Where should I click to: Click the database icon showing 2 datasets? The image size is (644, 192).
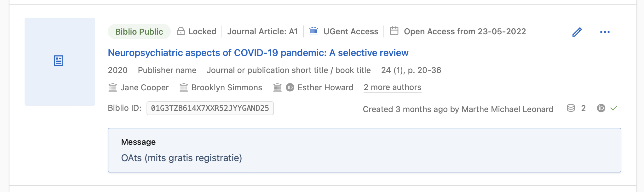pyautogui.click(x=570, y=108)
